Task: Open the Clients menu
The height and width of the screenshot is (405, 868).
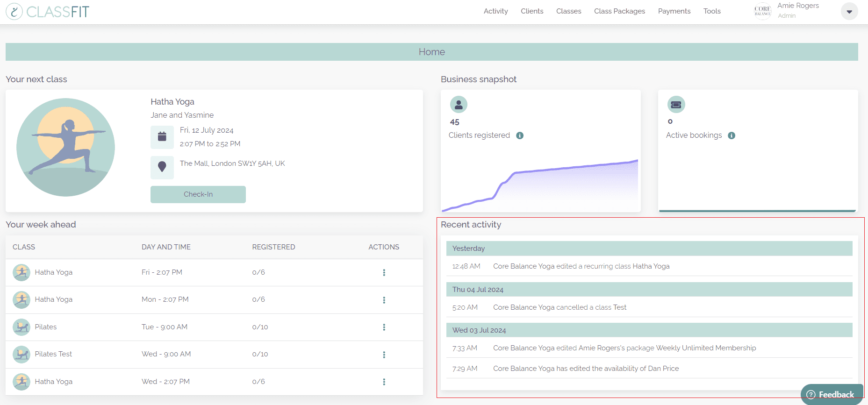Action: click(532, 11)
